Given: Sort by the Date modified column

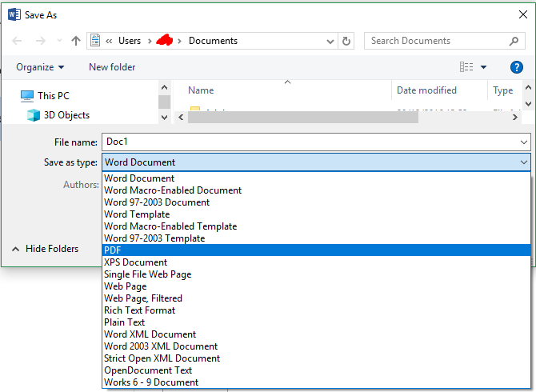Looking at the screenshot, I should pos(426,90).
